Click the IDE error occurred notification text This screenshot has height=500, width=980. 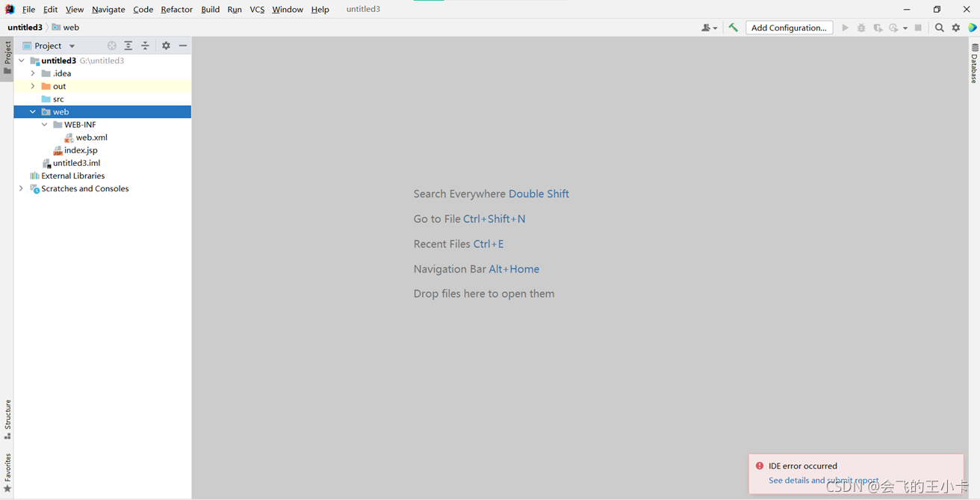(x=803, y=466)
